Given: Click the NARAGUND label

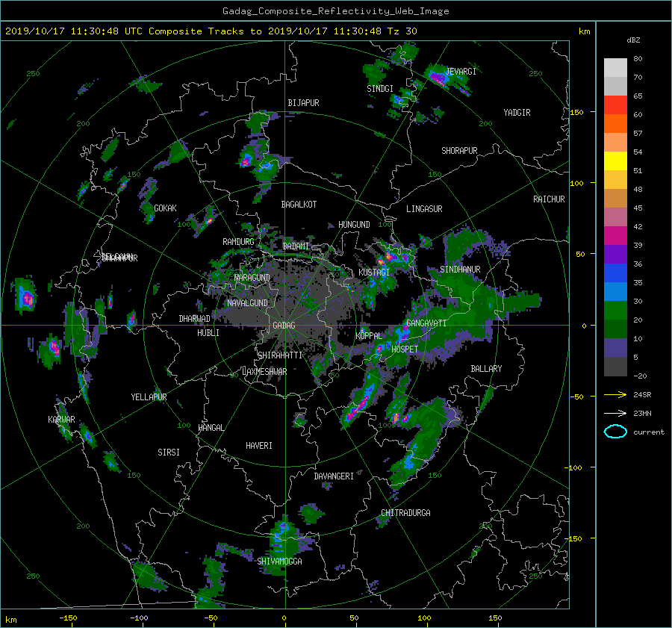Looking at the screenshot, I should (x=252, y=278).
